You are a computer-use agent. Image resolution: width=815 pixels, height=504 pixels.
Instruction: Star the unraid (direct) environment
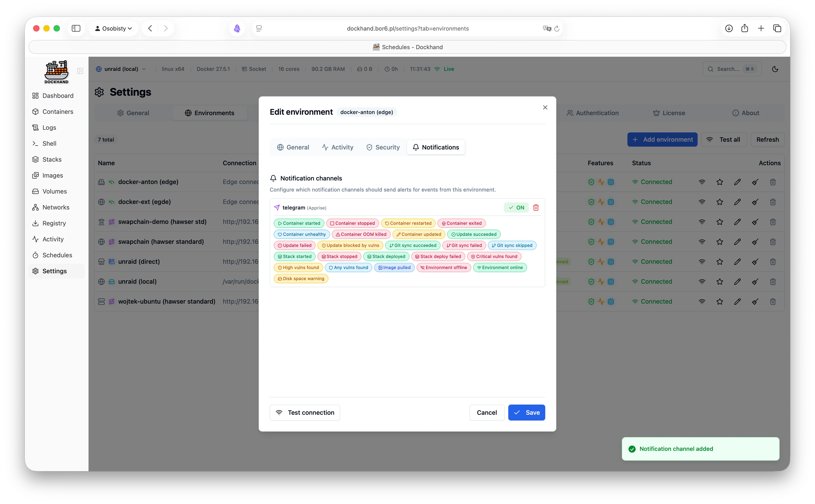click(720, 262)
